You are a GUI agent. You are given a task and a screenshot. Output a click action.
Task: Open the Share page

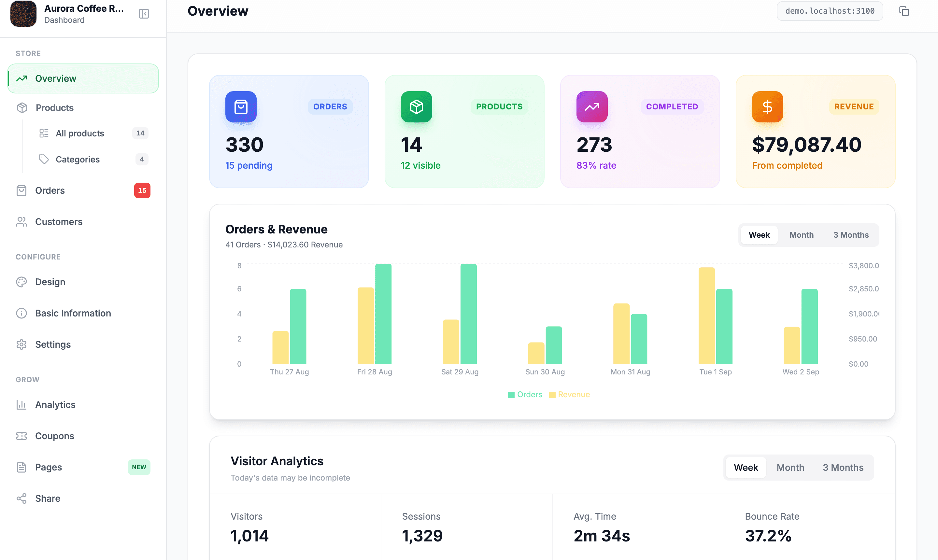pyautogui.click(x=83, y=499)
